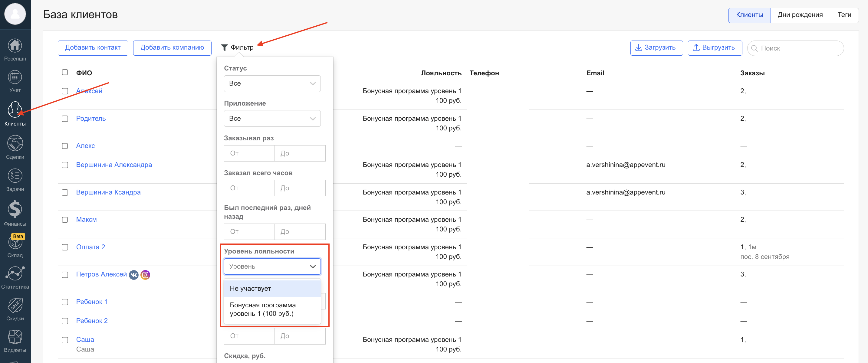Expand the Статус dropdown in filter
Image resolution: width=868 pixels, height=363 pixels.
272,83
